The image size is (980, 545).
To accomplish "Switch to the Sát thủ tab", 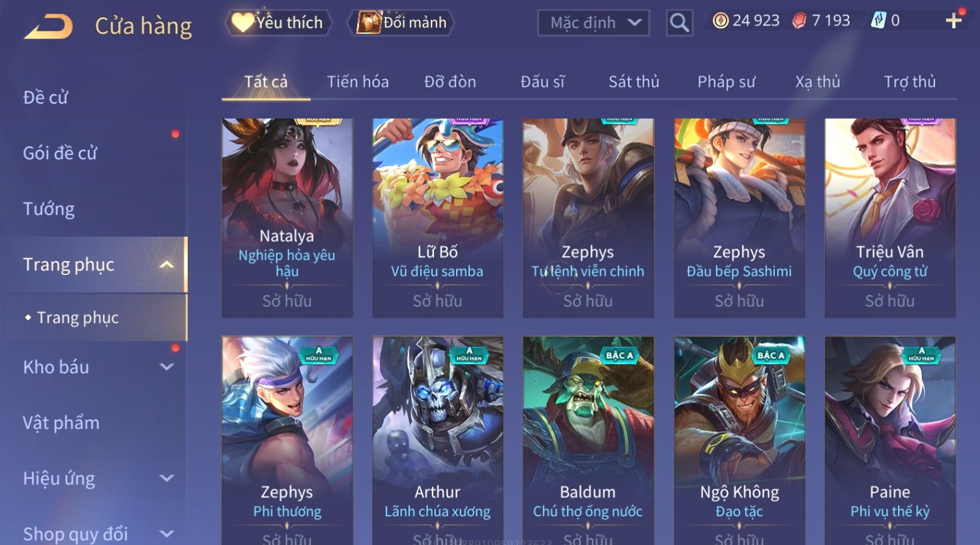I will 633,81.
